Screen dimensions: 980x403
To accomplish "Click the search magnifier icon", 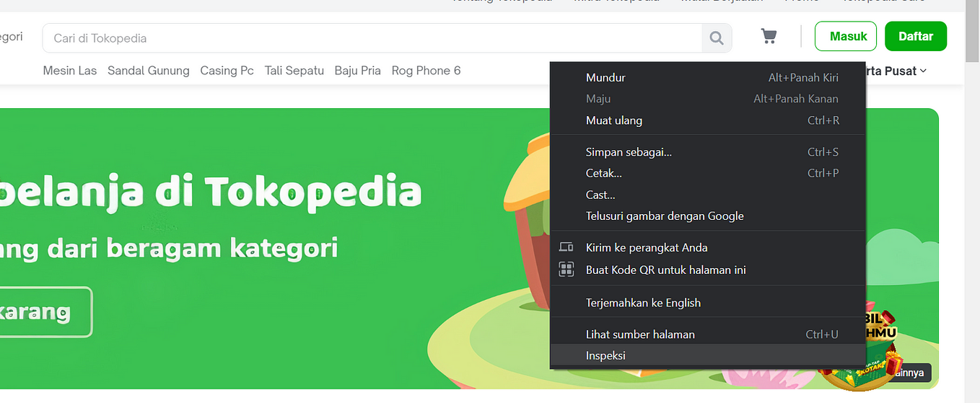I will 717,38.
